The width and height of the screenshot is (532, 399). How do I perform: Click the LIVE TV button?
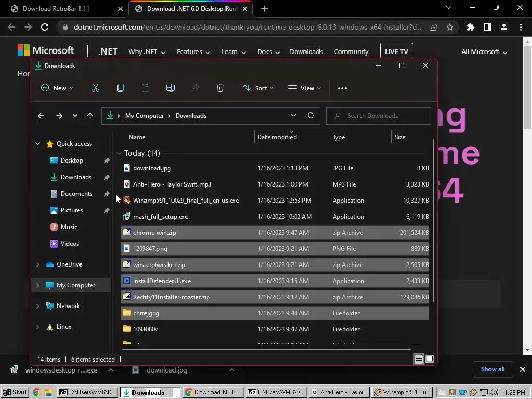[x=396, y=51]
